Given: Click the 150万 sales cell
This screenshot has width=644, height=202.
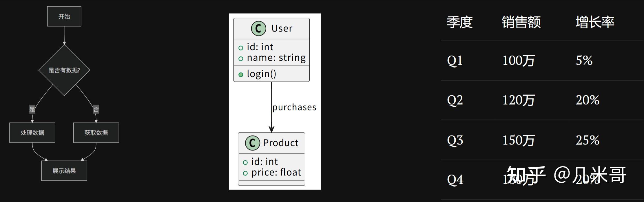Looking at the screenshot, I should point(518,140).
